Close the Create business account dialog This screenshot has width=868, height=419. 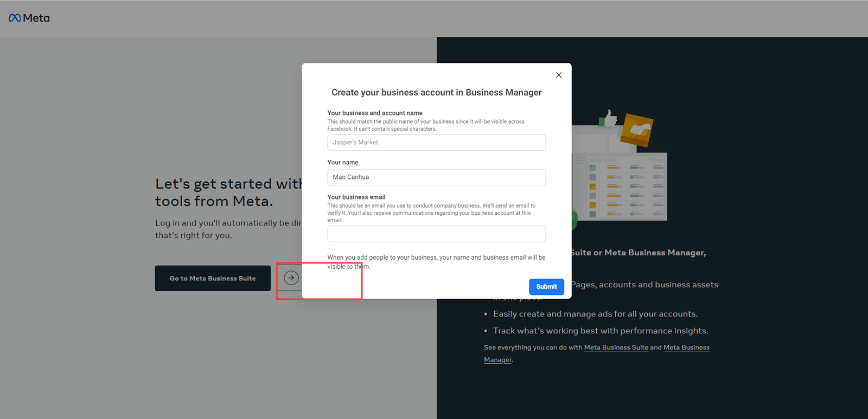tap(559, 75)
